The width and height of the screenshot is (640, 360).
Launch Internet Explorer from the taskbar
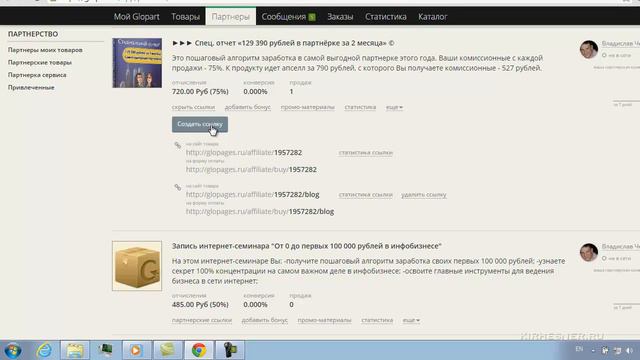[x=44, y=350]
